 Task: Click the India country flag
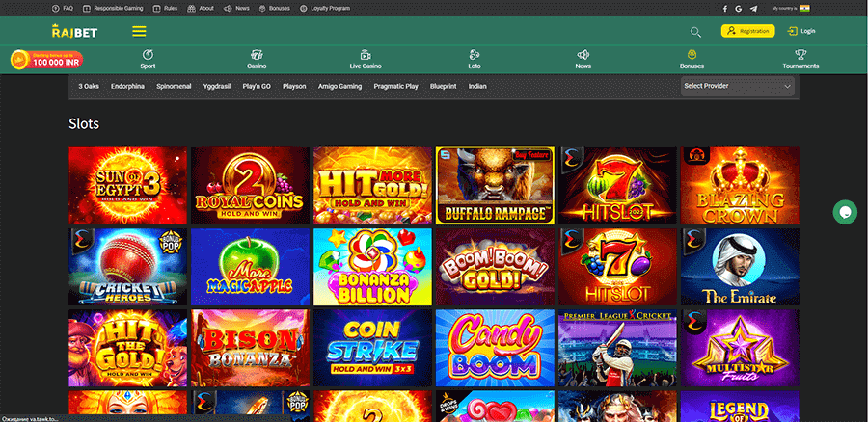pos(804,9)
